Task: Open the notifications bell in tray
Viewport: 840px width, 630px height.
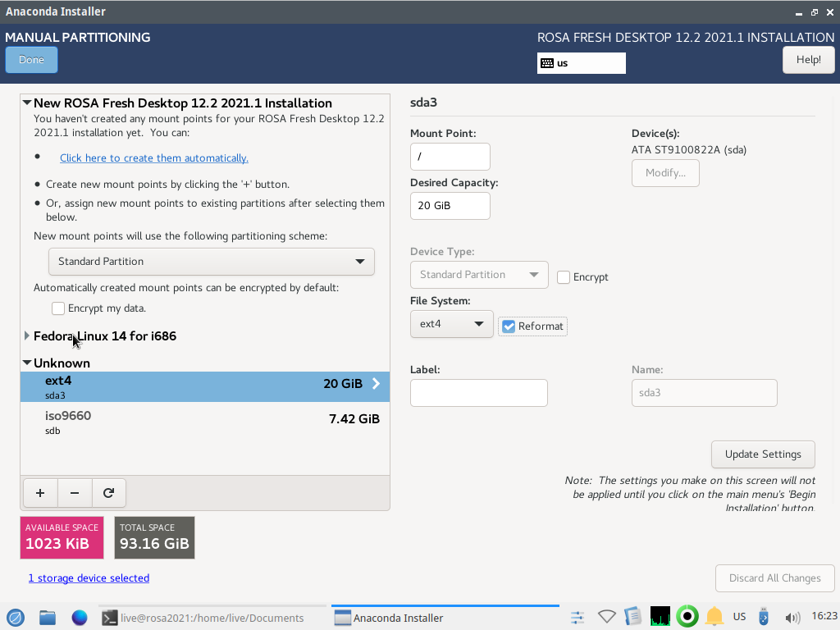Action: click(x=714, y=617)
